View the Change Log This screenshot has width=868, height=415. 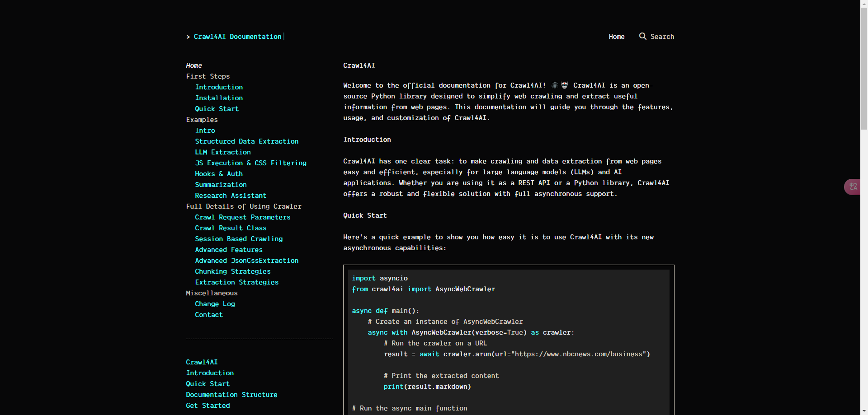click(215, 304)
